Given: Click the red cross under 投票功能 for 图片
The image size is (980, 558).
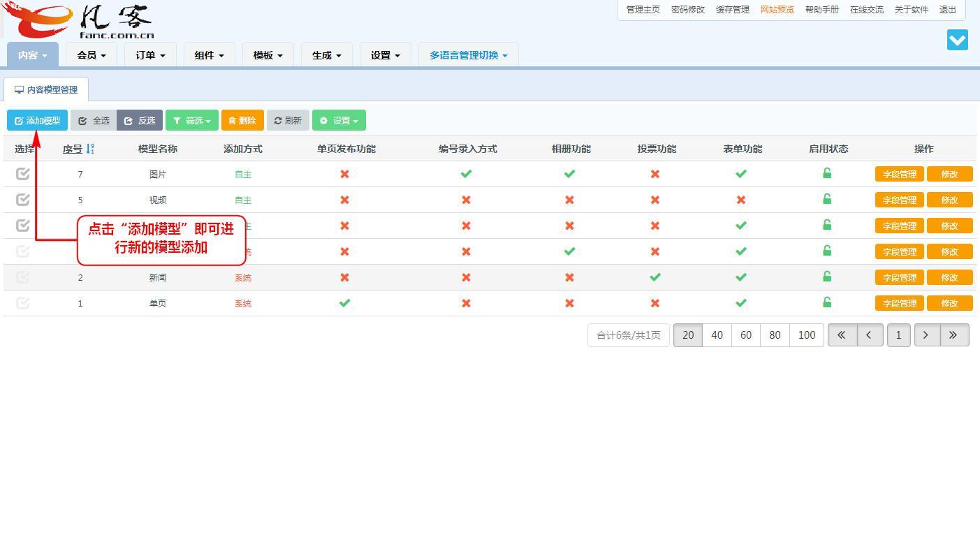Looking at the screenshot, I should tap(655, 174).
